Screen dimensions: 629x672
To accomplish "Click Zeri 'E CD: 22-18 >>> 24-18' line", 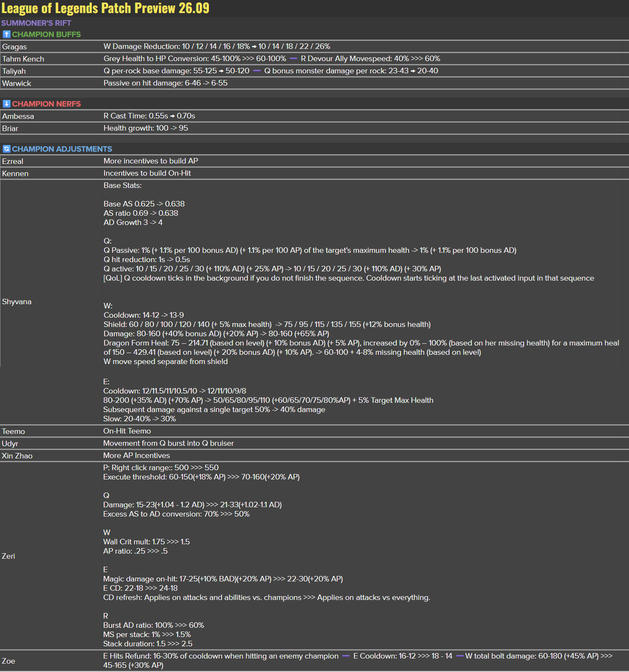I will click(141, 588).
